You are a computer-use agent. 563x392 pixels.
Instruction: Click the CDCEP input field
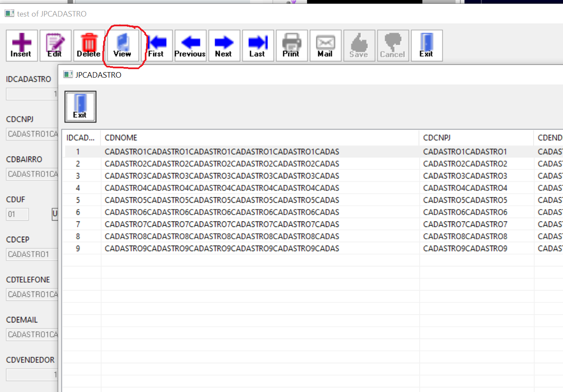click(32, 255)
